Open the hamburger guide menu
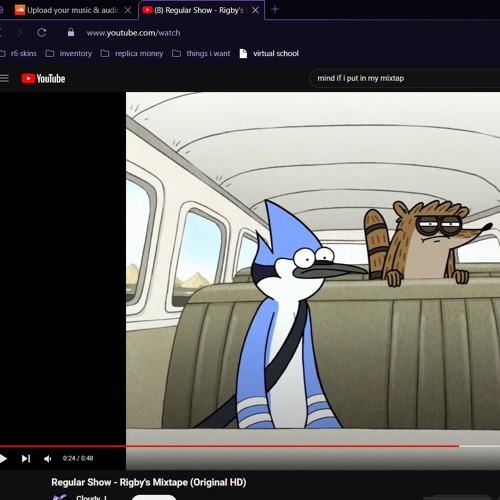The image size is (500, 500). pos(4,78)
